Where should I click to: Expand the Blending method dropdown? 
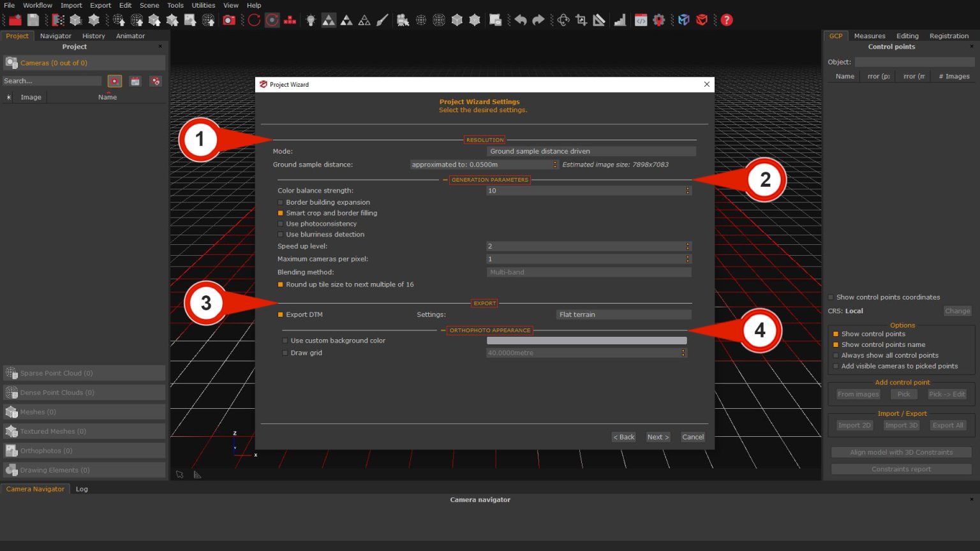pos(589,272)
